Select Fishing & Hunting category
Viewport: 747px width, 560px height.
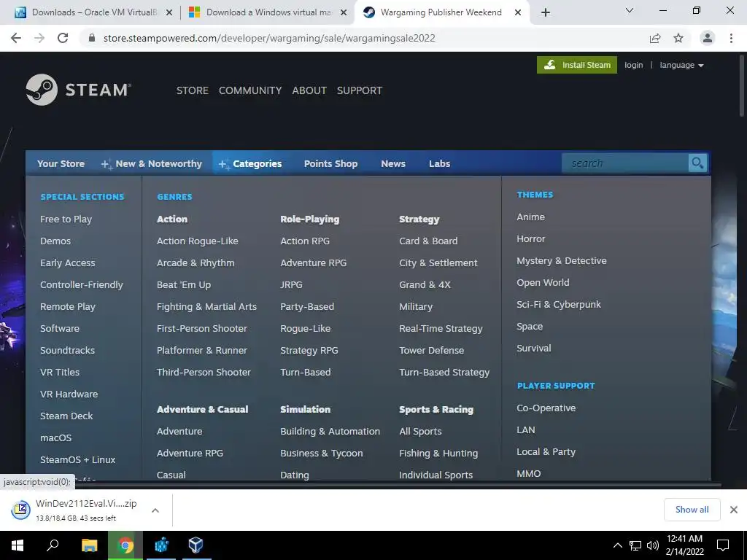(x=438, y=454)
